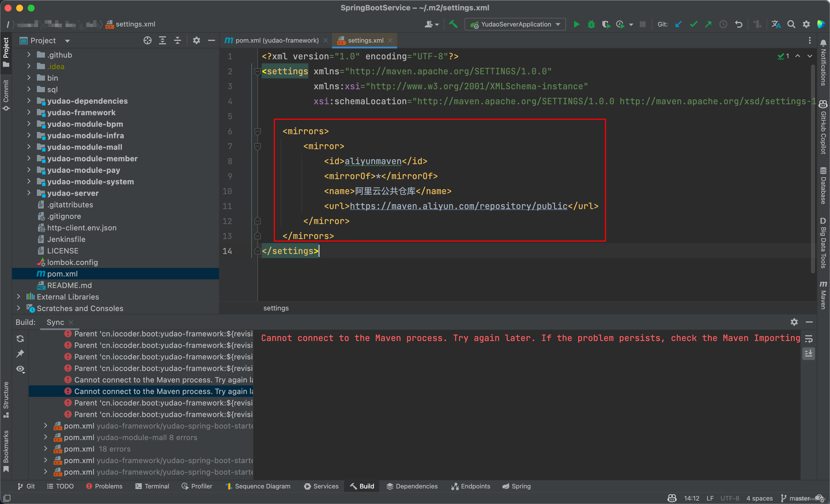
Task: Open the aliyun maven repository URL link
Action: pos(459,206)
